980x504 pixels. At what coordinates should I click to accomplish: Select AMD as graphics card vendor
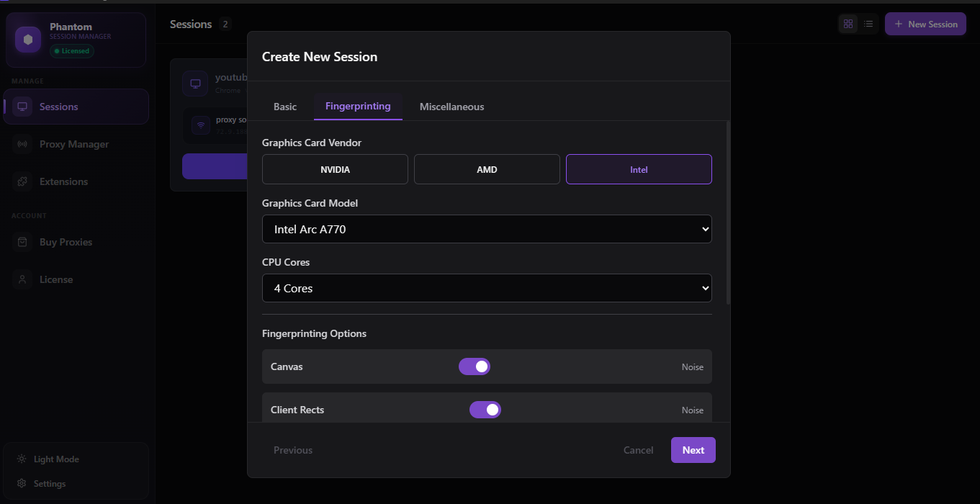tap(487, 169)
